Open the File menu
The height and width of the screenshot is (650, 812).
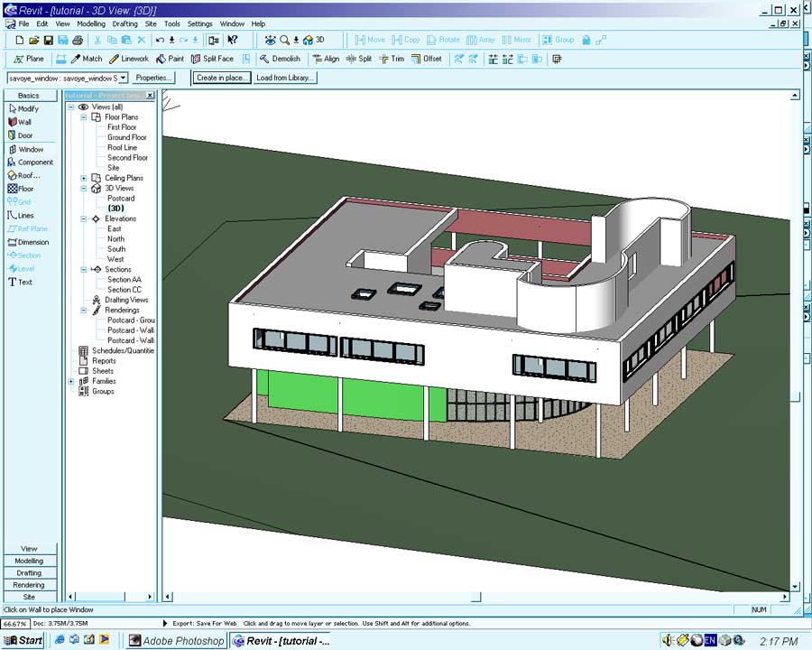click(23, 23)
